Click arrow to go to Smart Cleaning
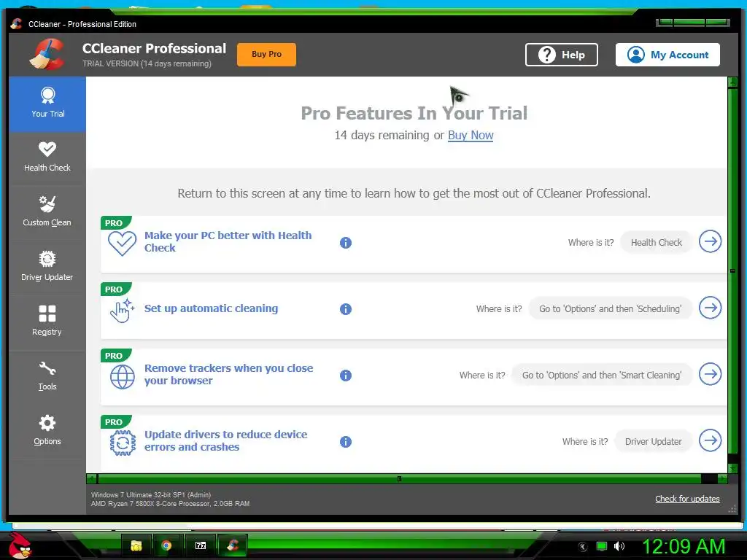 (x=710, y=374)
